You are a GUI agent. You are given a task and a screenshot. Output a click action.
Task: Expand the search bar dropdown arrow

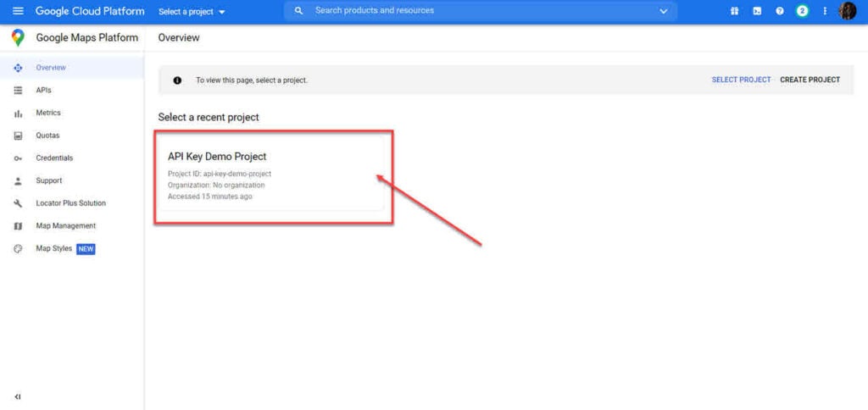click(664, 11)
